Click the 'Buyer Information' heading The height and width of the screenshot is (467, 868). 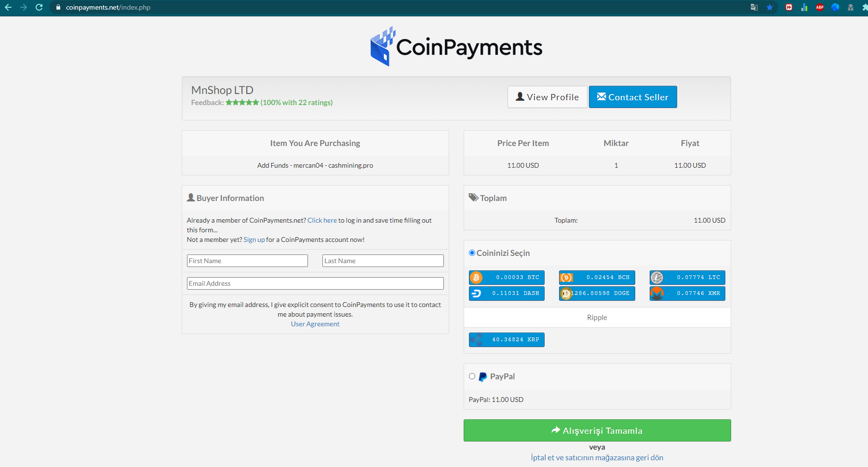point(230,198)
